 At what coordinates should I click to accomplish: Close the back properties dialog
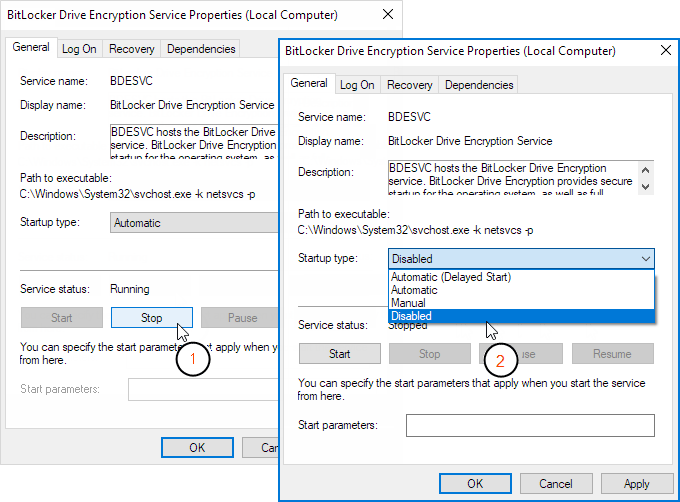click(388, 14)
